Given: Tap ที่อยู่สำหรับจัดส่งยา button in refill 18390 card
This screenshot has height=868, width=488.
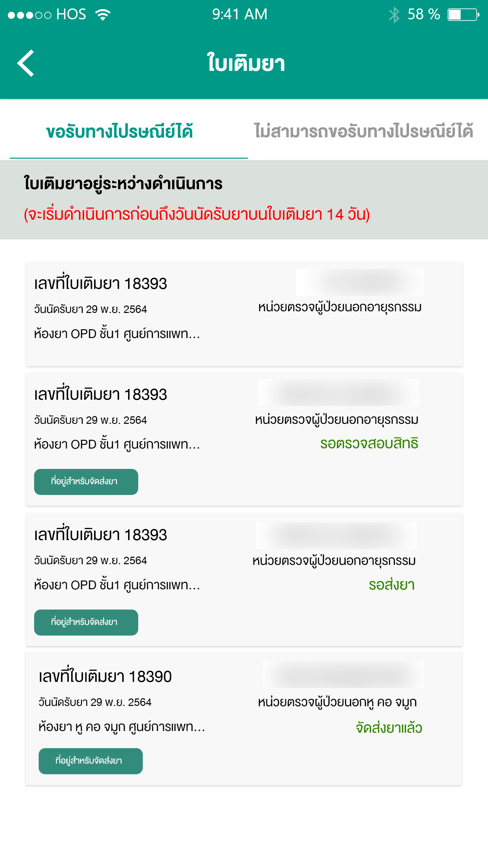Looking at the screenshot, I should click(90, 761).
